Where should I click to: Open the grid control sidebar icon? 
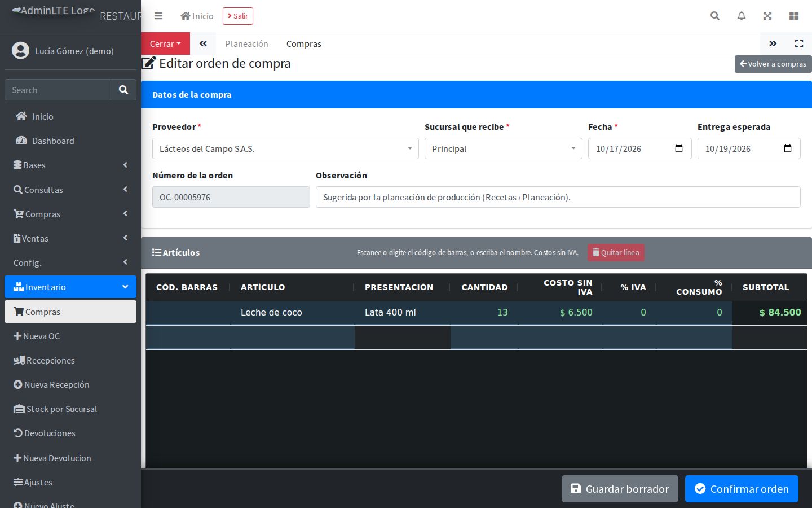[794, 16]
